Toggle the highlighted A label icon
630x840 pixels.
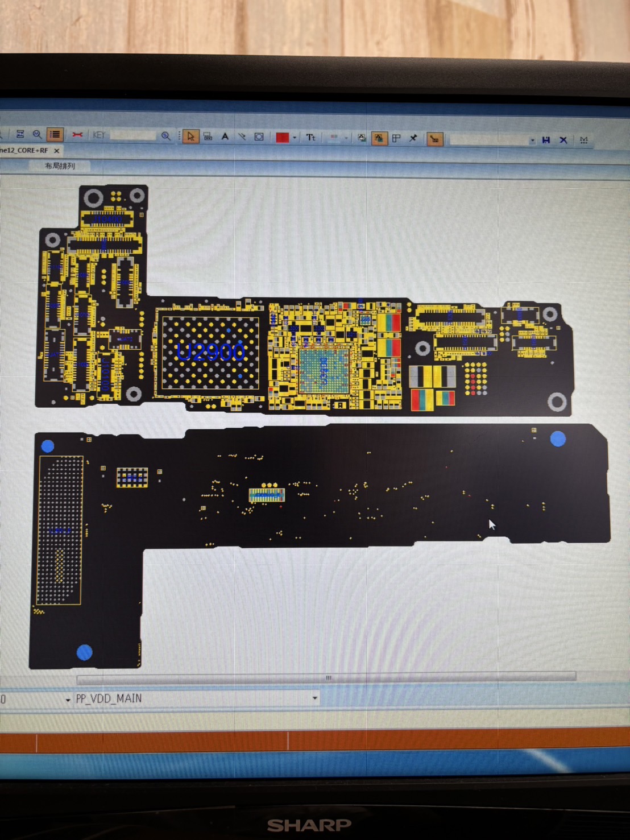pyautogui.click(x=379, y=138)
